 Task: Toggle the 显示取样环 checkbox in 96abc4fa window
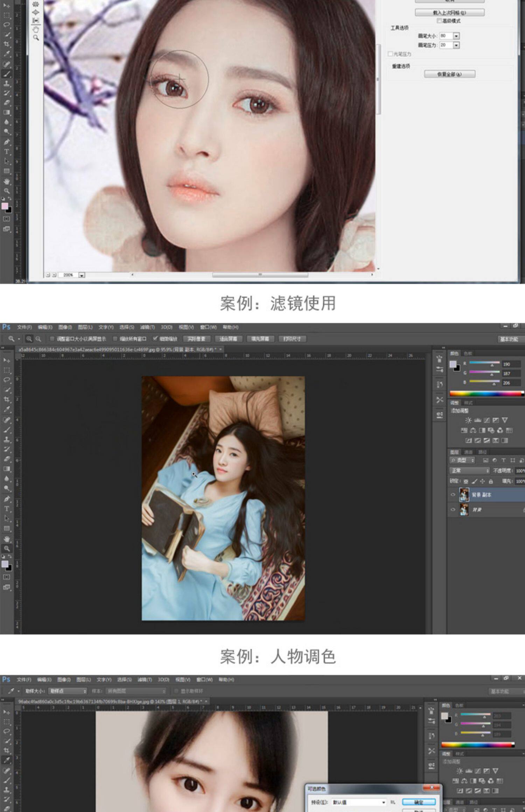(x=176, y=691)
